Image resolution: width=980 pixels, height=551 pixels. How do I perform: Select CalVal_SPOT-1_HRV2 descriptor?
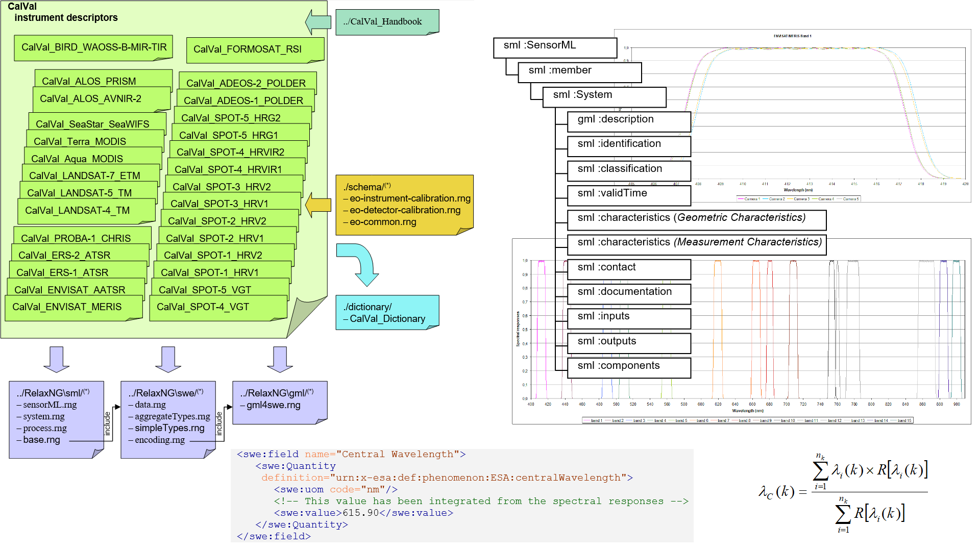click(x=226, y=254)
